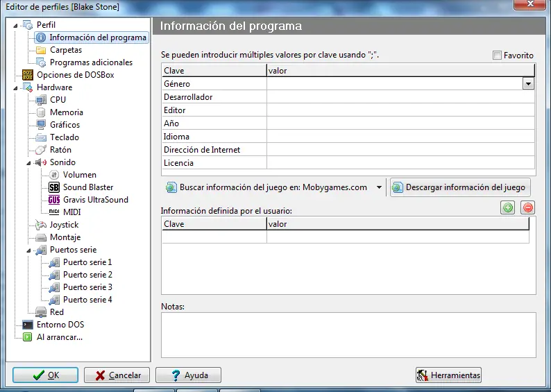Click the GUS Gravis UltraSound icon

click(x=54, y=200)
